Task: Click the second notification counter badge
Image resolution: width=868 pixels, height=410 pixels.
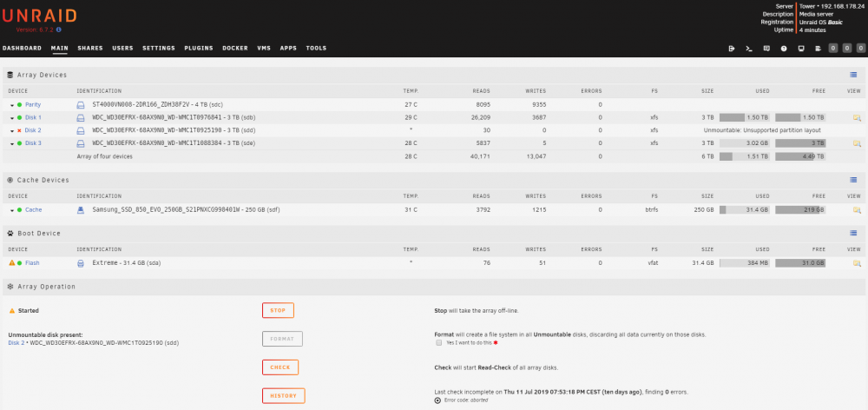Action: point(847,48)
